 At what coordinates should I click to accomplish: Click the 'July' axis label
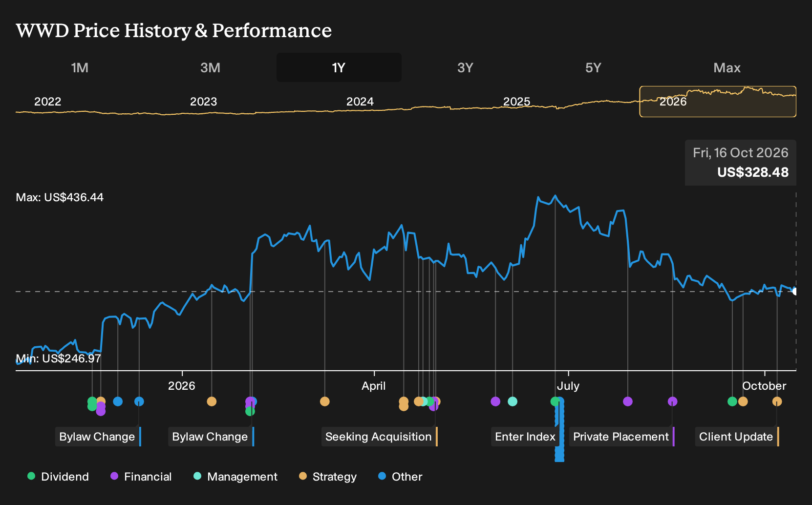(x=568, y=386)
